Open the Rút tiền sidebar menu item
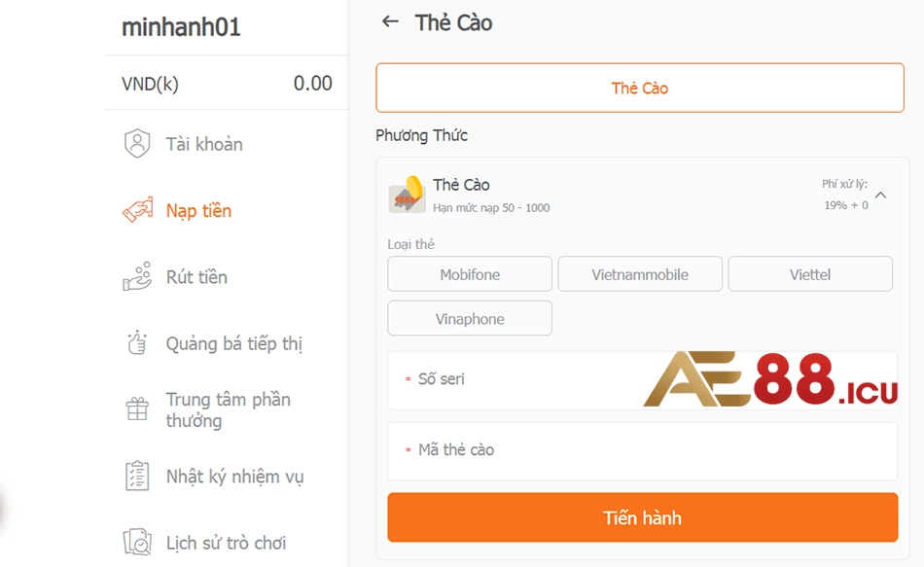924x567 pixels. pos(198,277)
